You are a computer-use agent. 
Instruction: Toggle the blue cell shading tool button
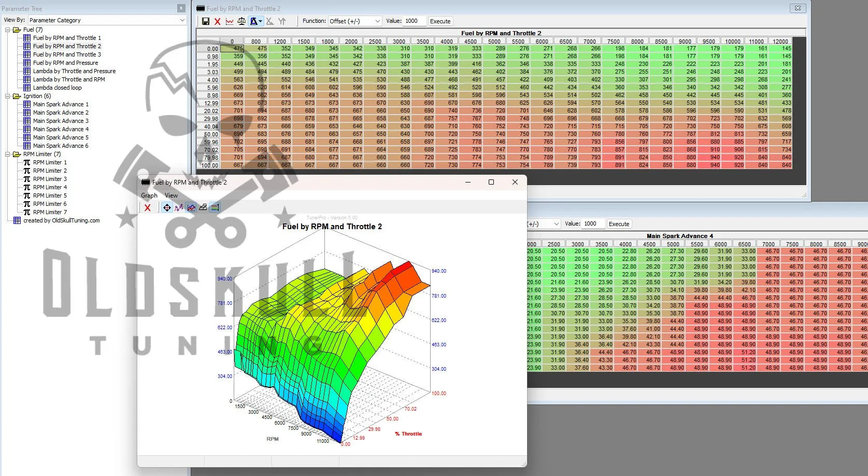254,21
